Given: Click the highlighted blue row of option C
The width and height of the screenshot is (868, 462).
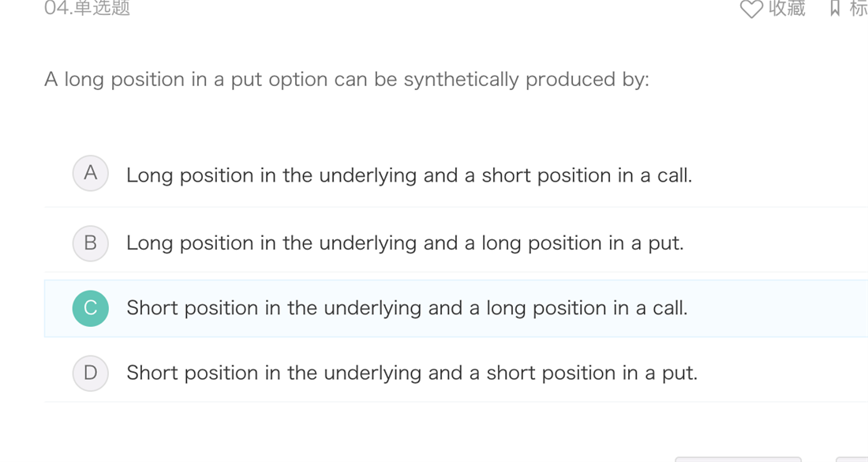Looking at the screenshot, I should point(456,309).
